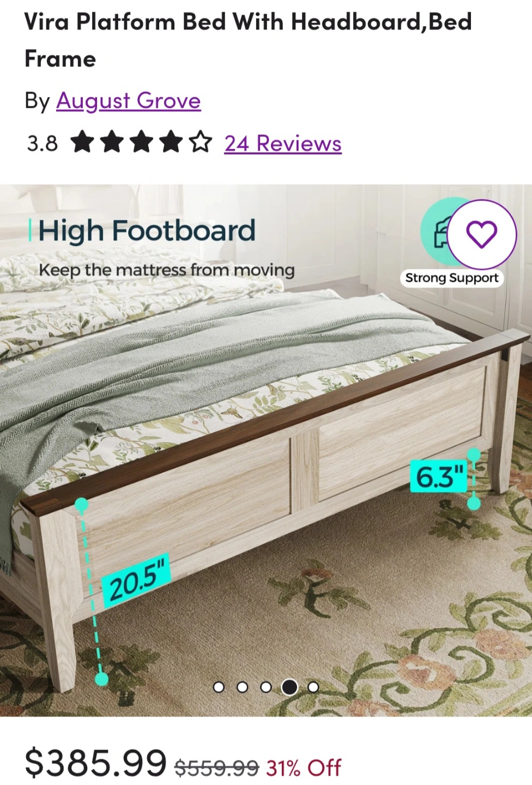
Task: Tap the High Footboard product image
Action: coord(266,450)
